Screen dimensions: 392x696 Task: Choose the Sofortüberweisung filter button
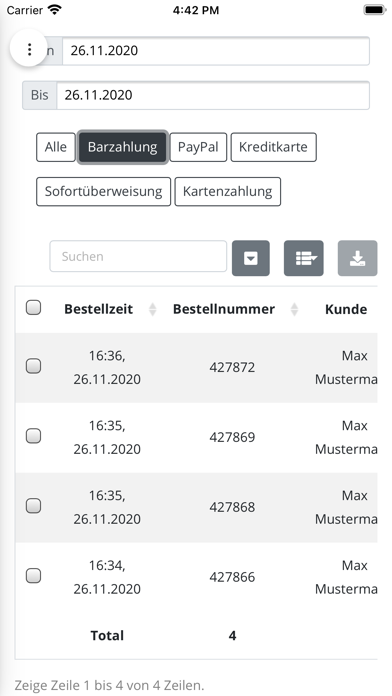pyautogui.click(x=103, y=192)
